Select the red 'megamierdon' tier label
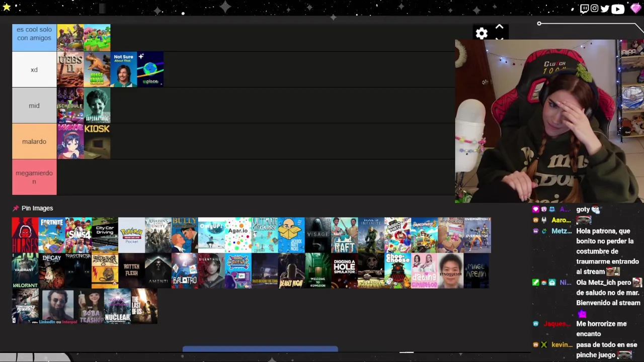The width and height of the screenshot is (644, 362). 34,177
